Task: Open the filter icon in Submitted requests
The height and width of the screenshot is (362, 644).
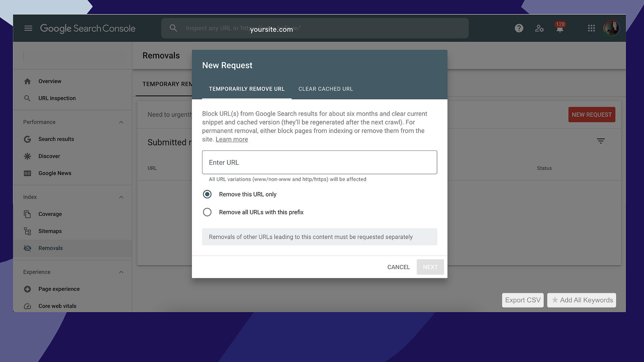Action: point(601,141)
